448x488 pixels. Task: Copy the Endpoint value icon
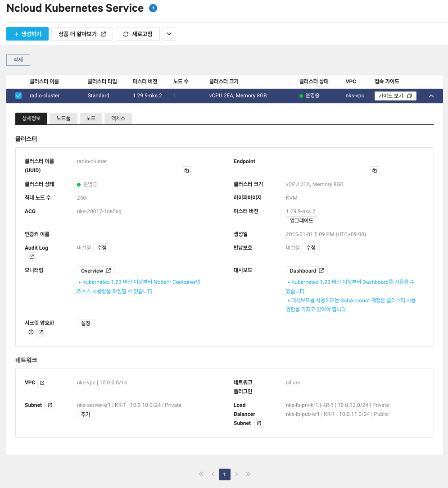(x=375, y=170)
